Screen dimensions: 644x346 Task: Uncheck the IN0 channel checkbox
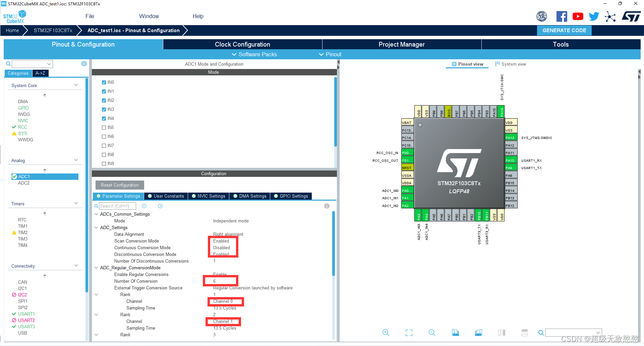[104, 82]
